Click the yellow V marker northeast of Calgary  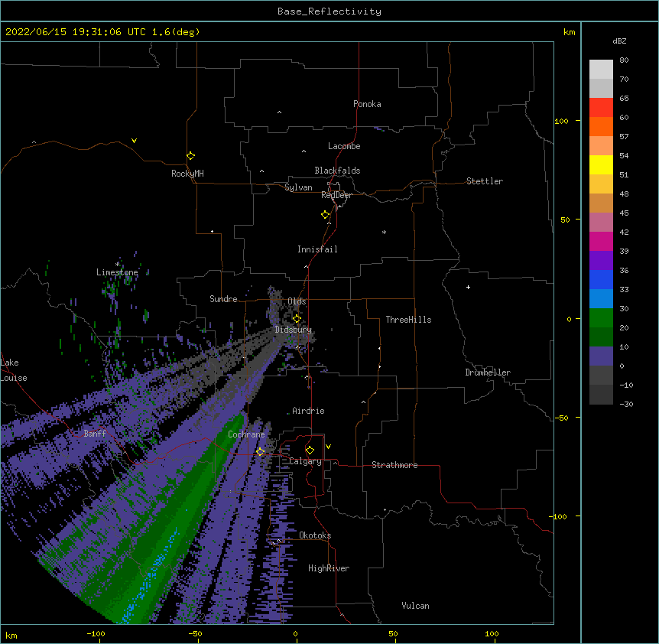328,447
